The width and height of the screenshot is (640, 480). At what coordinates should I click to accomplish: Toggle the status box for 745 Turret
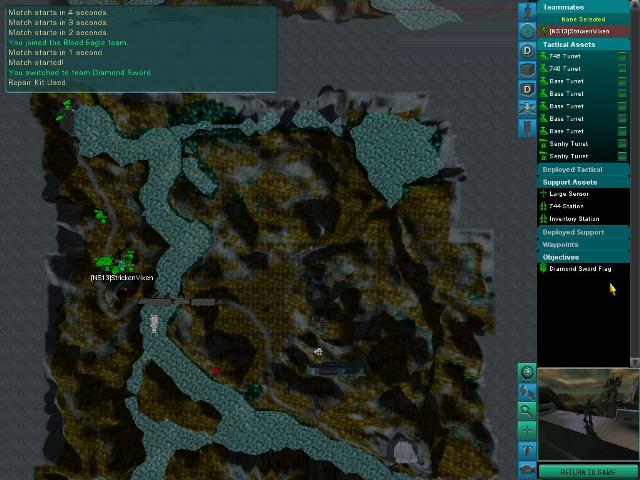[x=622, y=56]
